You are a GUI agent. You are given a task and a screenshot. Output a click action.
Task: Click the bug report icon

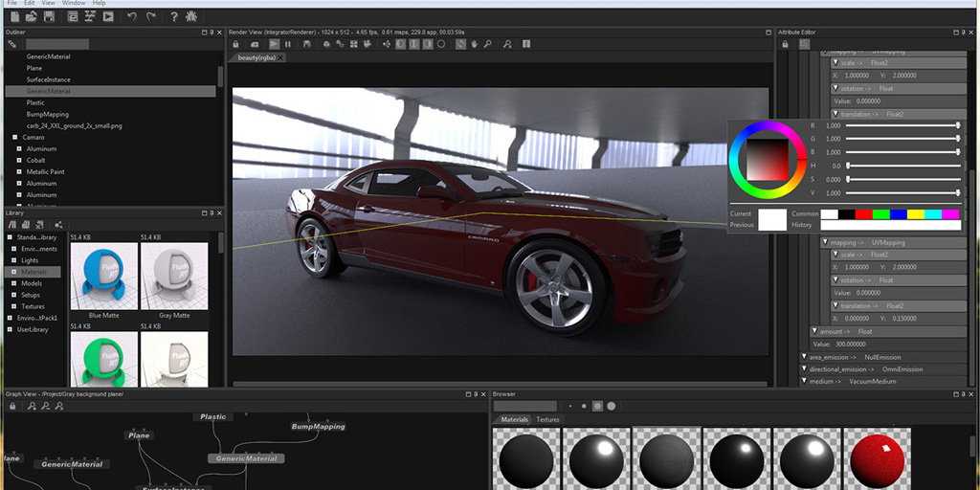tap(191, 17)
